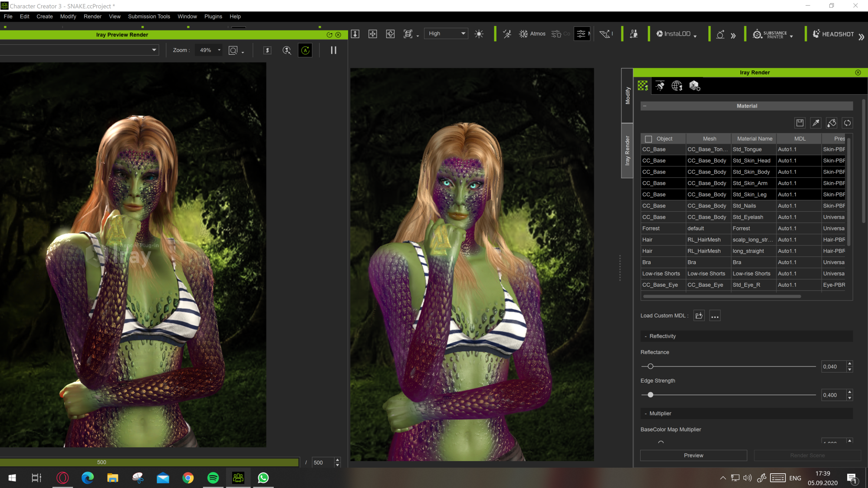Expand the Substance Painter dropdown arrow
The height and width of the screenshot is (488, 868).
click(x=792, y=36)
